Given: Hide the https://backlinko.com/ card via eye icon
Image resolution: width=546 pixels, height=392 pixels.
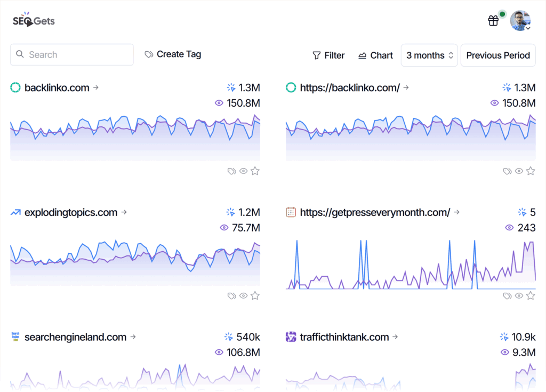Looking at the screenshot, I should [x=519, y=171].
